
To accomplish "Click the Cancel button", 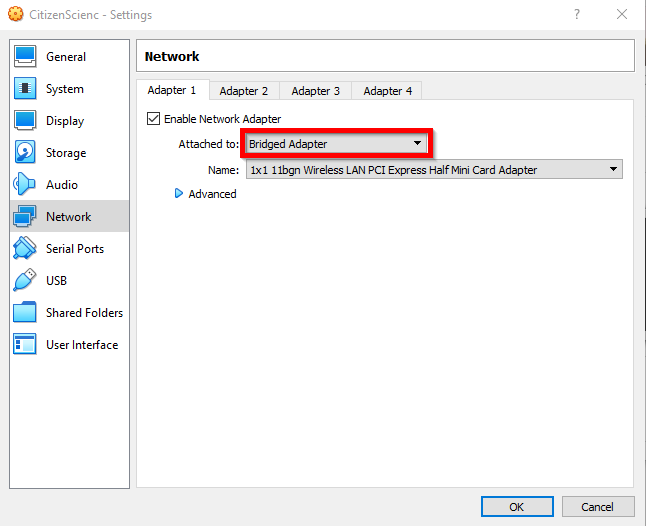I will tap(597, 506).
